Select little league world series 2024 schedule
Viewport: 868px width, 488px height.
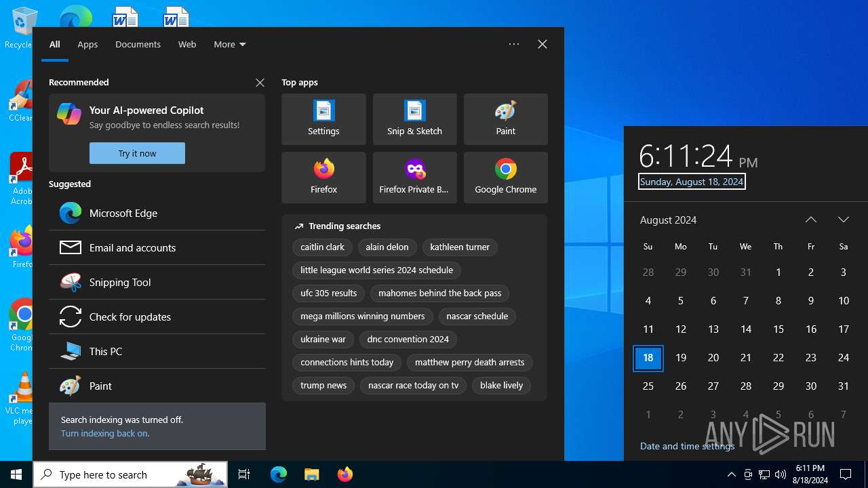tap(376, 270)
